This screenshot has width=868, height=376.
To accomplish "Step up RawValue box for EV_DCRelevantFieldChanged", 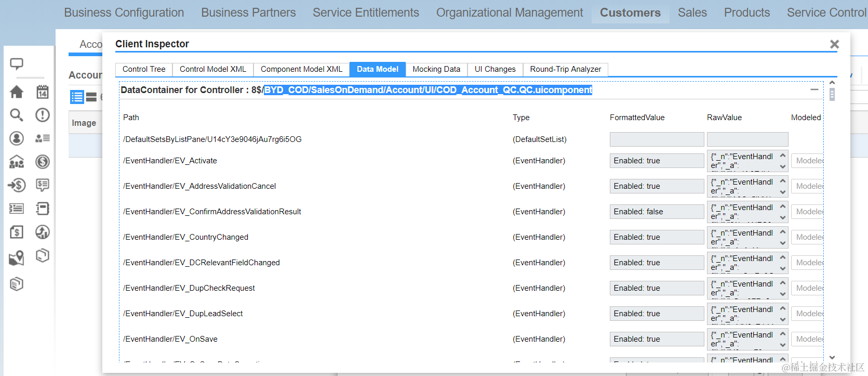I will tap(783, 257).
